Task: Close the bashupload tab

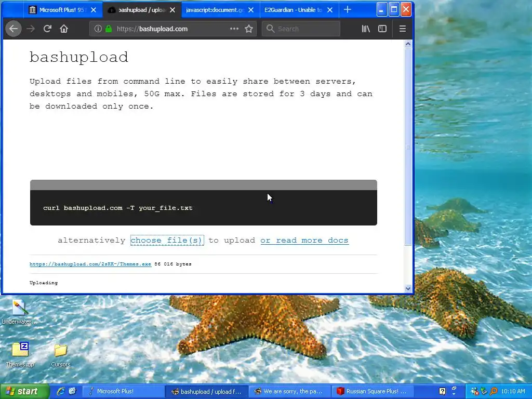Action: pyautogui.click(x=172, y=10)
